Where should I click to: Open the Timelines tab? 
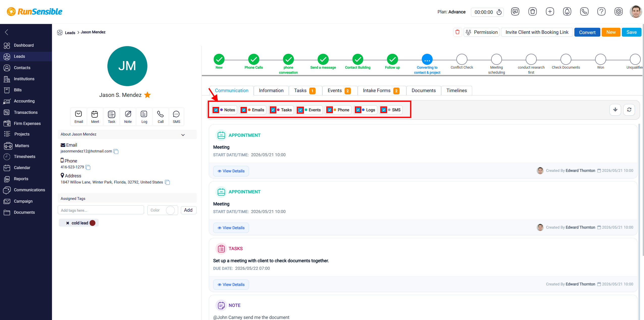tap(456, 91)
